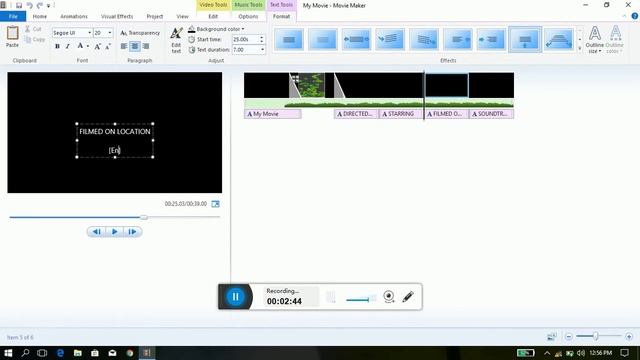Center-align text in Paragraph group
Image resolution: width=640 pixels, height=360 pixels.
pyautogui.click(x=135, y=46)
